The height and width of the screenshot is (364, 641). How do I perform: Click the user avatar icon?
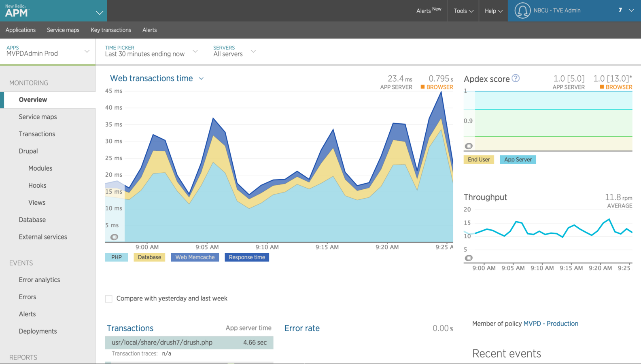pos(522,11)
